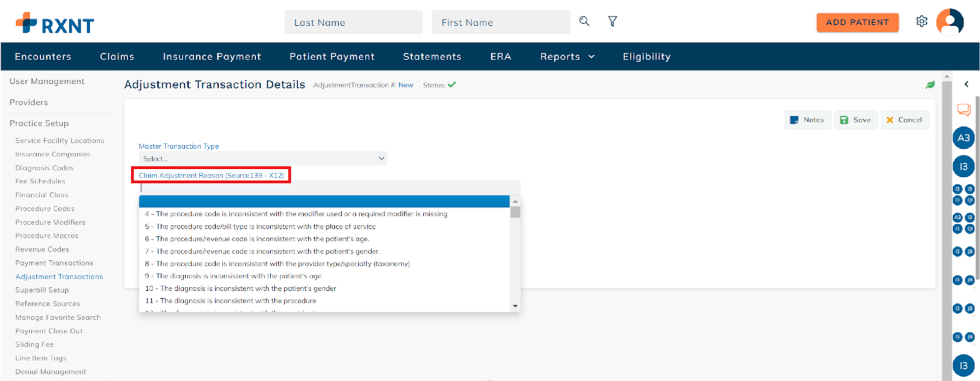
Task: Collapse the right chat side panel
Action: 967,85
